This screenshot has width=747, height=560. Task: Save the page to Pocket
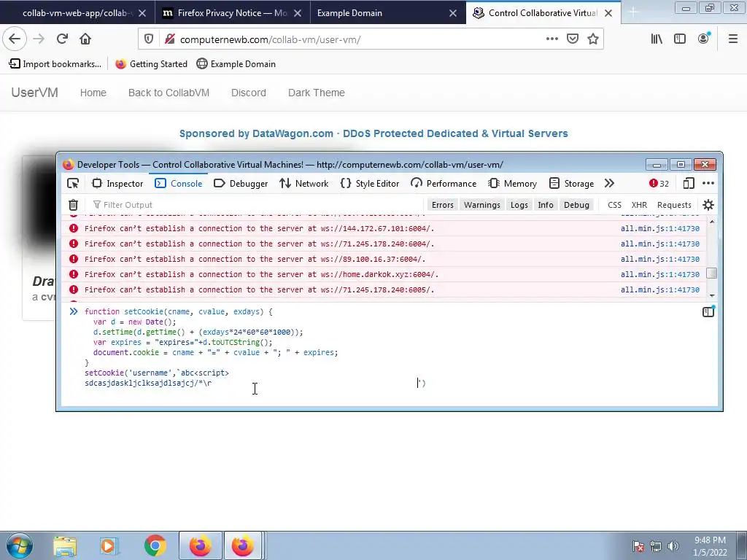point(572,39)
